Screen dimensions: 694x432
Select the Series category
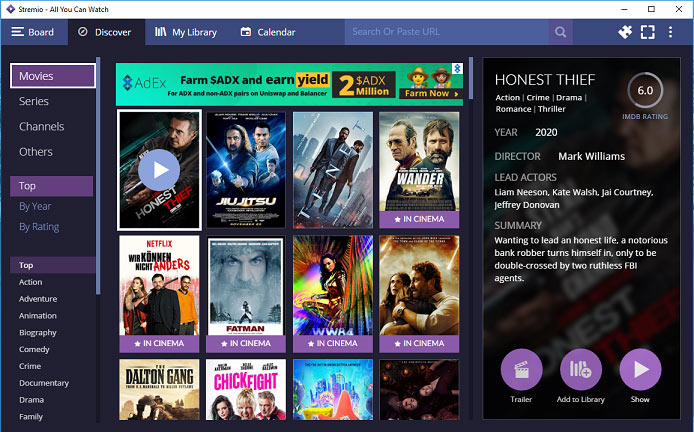[34, 101]
